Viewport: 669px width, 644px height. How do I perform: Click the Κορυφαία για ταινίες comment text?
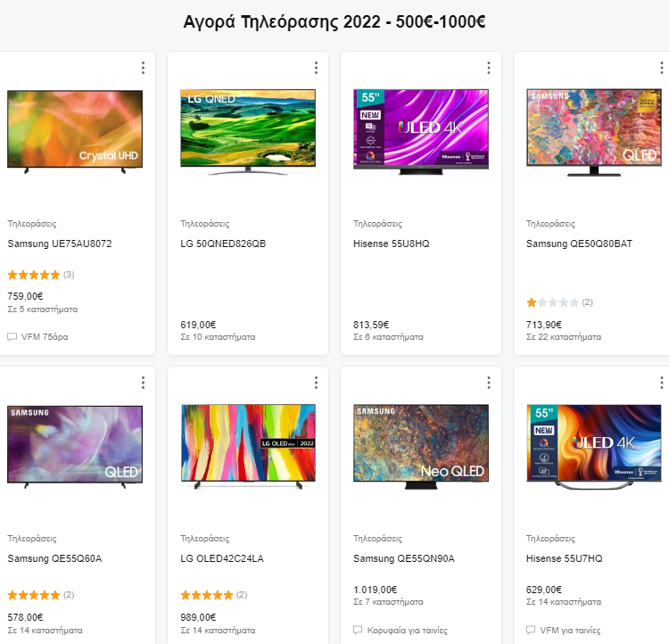407,631
